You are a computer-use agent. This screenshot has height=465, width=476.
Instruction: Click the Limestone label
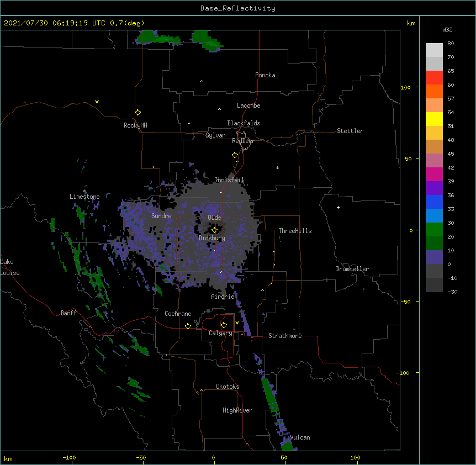(x=84, y=197)
